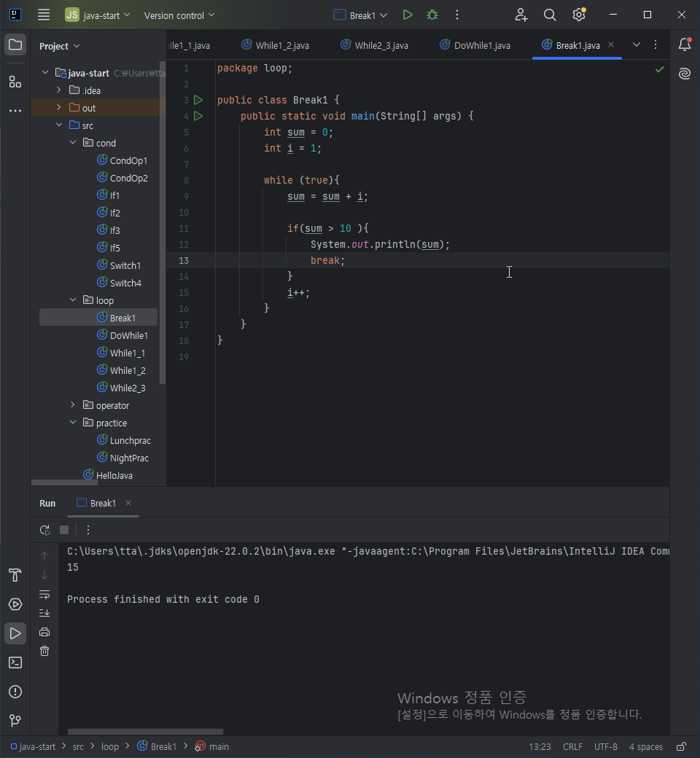Viewport: 700px width, 758px height.
Task: Open the Services tool window
Action: point(15,604)
